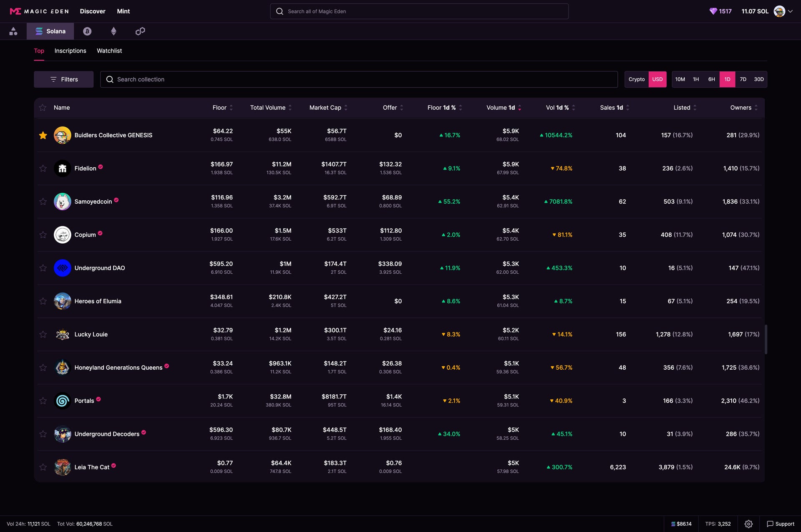The height and width of the screenshot is (532, 801).
Task: Switch to the Polygon chain icon
Action: 140,31
